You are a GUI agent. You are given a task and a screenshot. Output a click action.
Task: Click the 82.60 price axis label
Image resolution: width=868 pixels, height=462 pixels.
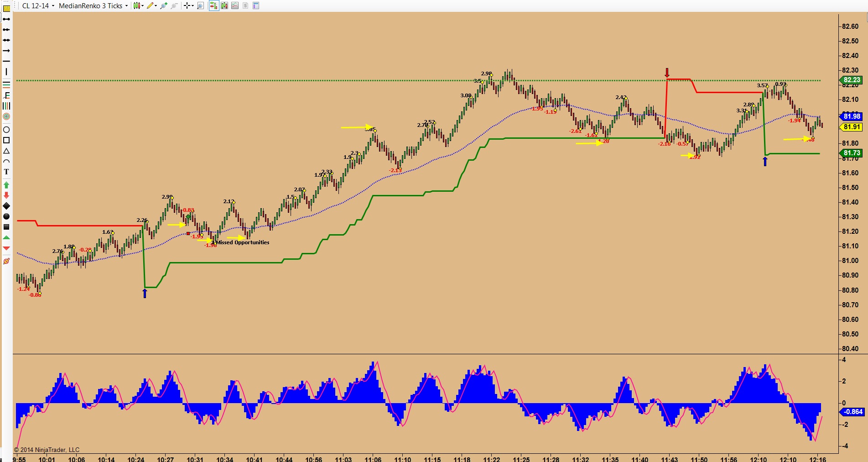[x=850, y=26]
